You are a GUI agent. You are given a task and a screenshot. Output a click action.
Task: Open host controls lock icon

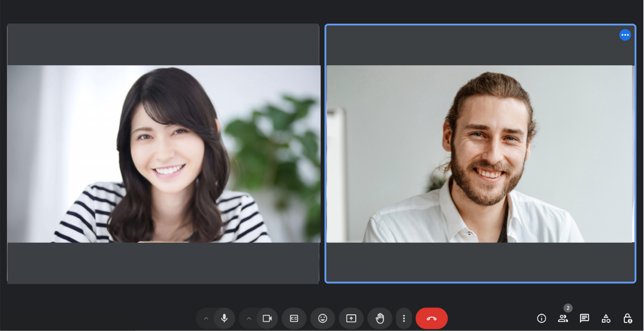pos(628,318)
